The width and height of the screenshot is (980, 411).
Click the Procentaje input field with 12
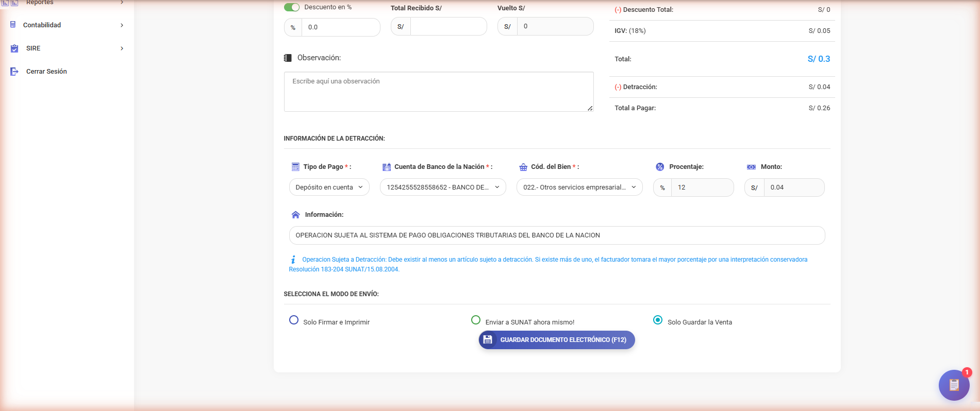(702, 187)
